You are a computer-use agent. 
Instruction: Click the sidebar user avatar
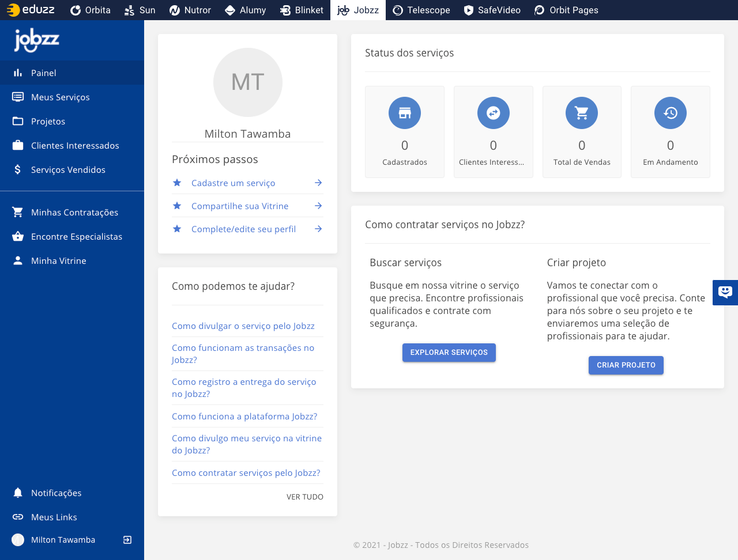click(x=18, y=540)
